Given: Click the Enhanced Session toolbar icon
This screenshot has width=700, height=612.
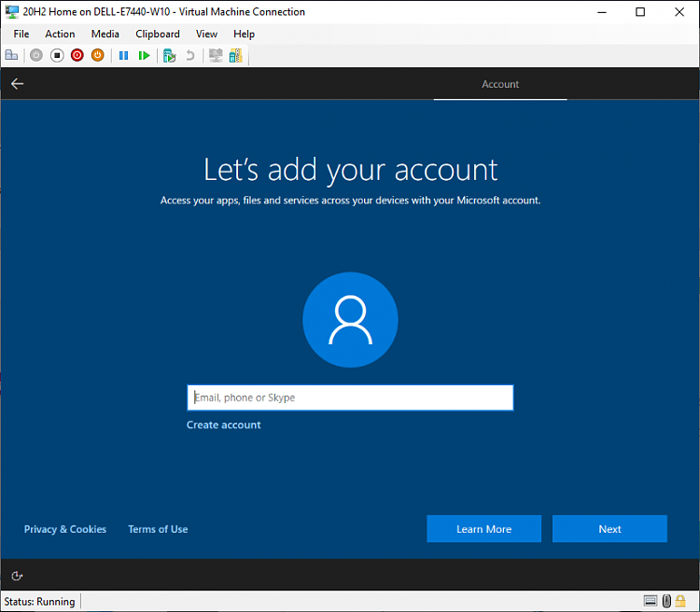Looking at the screenshot, I should tap(216, 55).
